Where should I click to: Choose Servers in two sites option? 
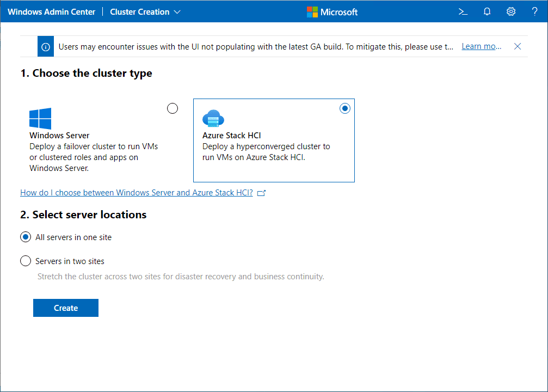pos(26,261)
